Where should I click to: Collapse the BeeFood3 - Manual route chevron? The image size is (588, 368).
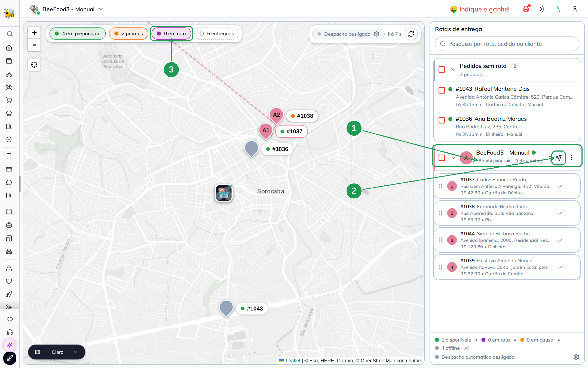453,158
